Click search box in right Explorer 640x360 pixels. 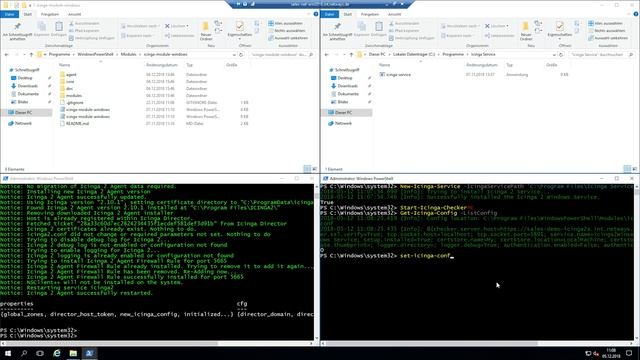(601, 54)
